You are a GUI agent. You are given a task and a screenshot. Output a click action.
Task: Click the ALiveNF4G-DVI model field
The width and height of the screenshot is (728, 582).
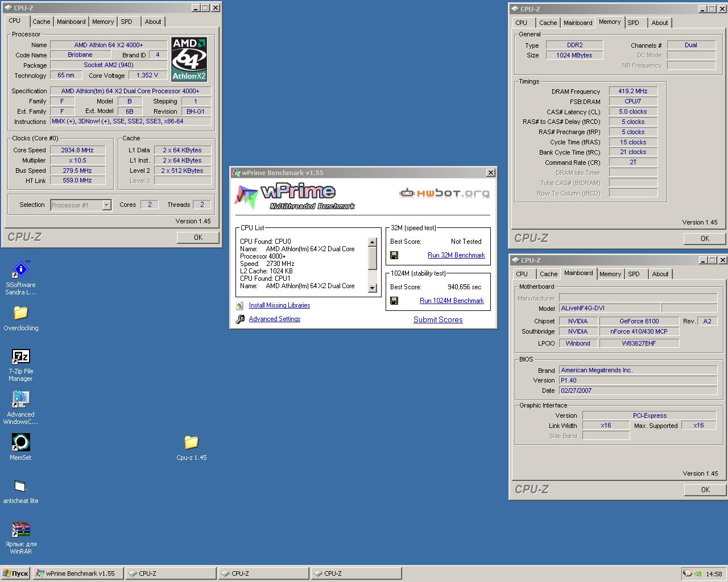pyautogui.click(x=610, y=308)
